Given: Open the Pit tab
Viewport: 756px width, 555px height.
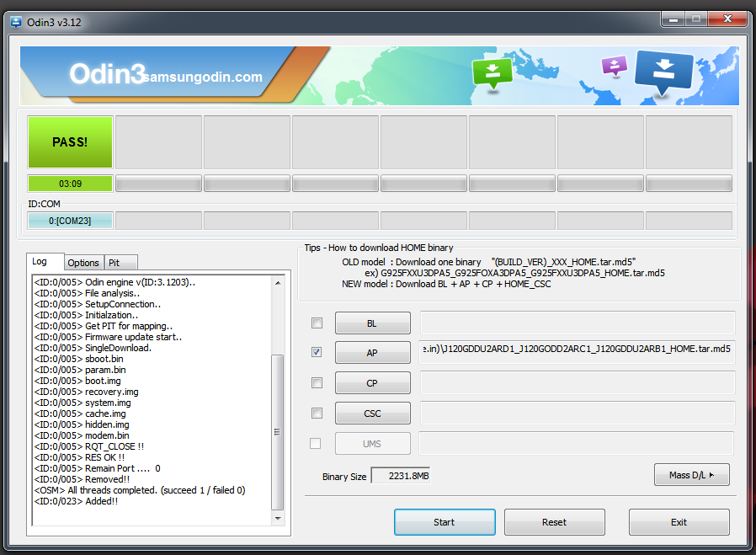Looking at the screenshot, I should tap(120, 263).
